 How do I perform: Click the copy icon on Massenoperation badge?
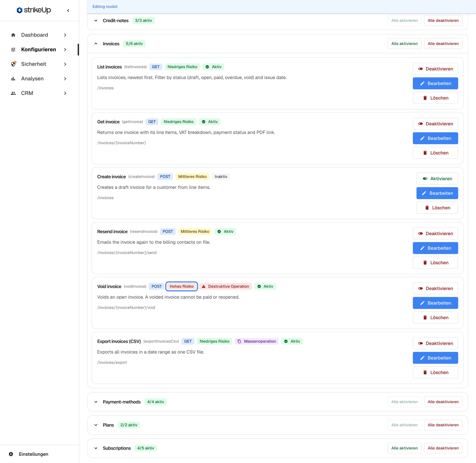(x=239, y=341)
